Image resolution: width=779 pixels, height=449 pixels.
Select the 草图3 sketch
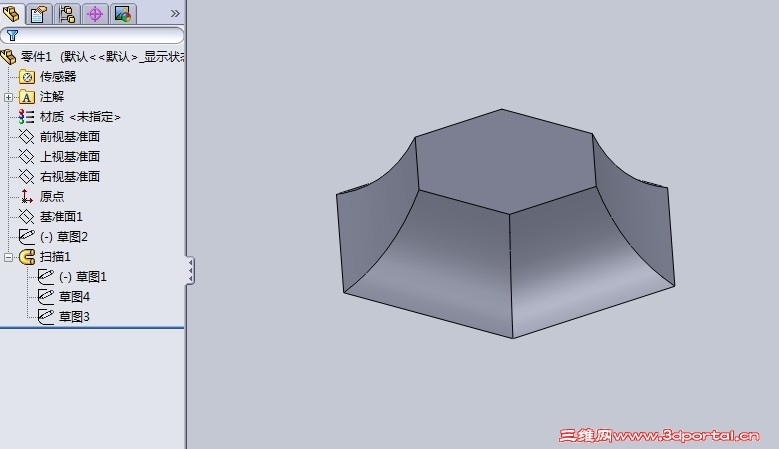75,317
